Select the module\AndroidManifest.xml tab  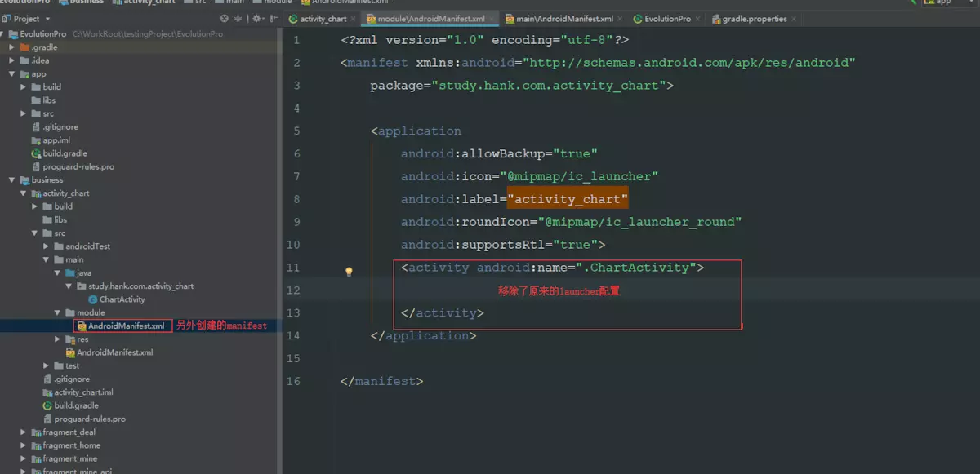click(x=431, y=19)
